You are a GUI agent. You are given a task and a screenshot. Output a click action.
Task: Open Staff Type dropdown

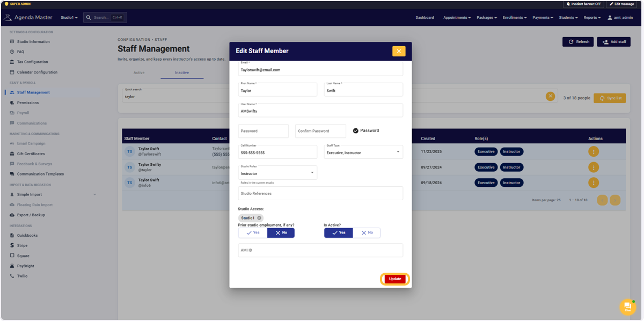pos(363,152)
